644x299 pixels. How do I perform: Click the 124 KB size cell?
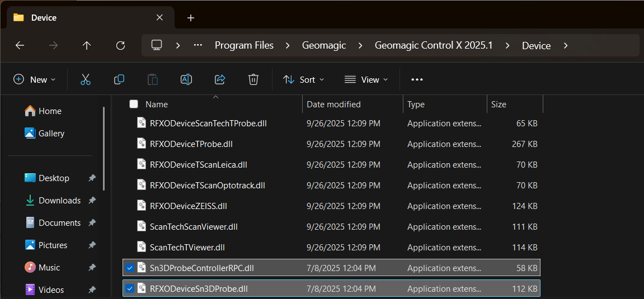(x=526, y=206)
